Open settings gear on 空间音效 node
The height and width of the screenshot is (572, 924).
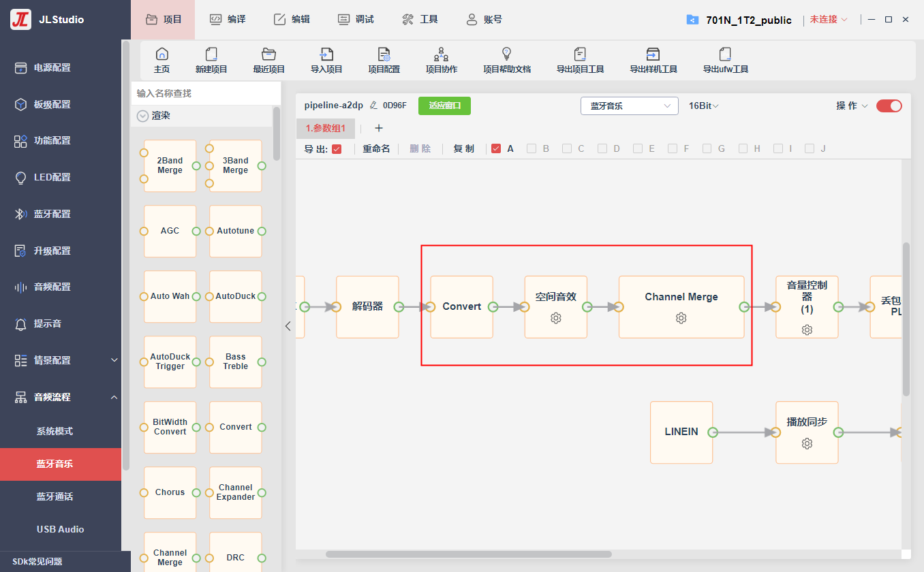pos(556,318)
